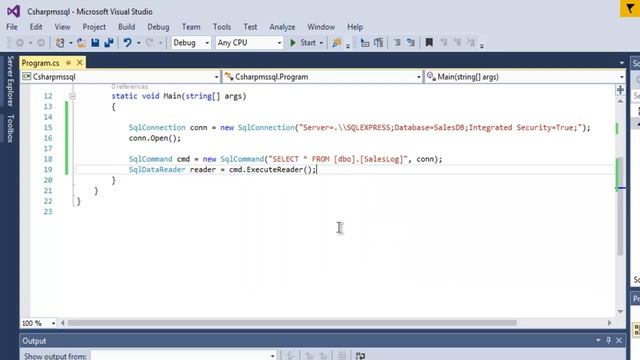Click the editor vertical scrollbar thumb
640x360 pixels.
click(x=620, y=206)
